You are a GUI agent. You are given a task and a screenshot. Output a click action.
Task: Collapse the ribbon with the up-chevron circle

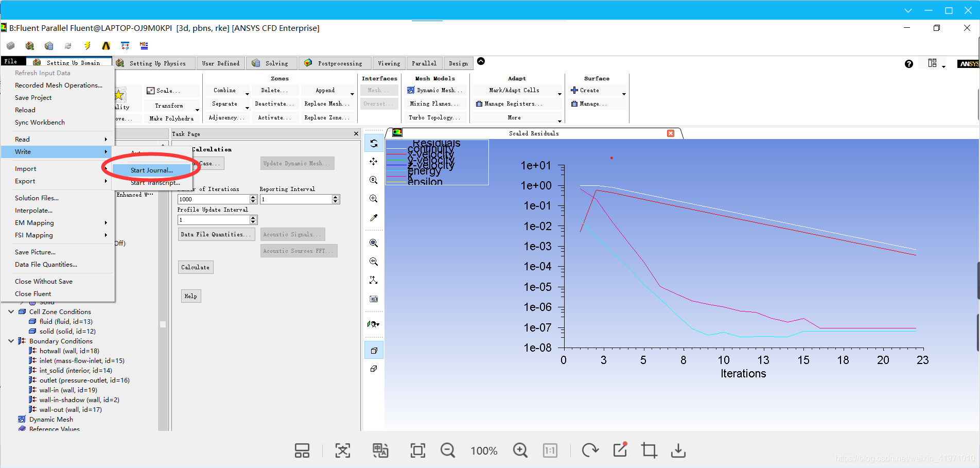pos(481,61)
